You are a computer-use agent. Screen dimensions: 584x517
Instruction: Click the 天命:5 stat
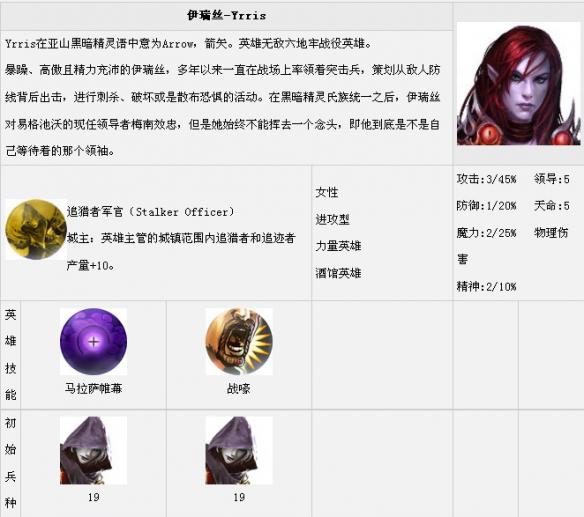tap(552, 206)
